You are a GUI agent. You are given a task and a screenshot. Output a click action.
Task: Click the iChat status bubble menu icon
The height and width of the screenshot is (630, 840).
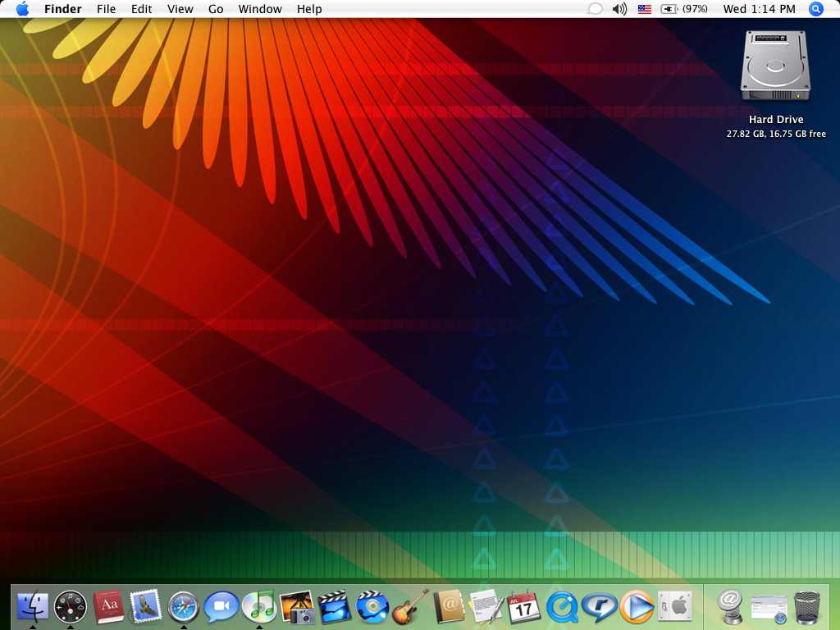(595, 9)
